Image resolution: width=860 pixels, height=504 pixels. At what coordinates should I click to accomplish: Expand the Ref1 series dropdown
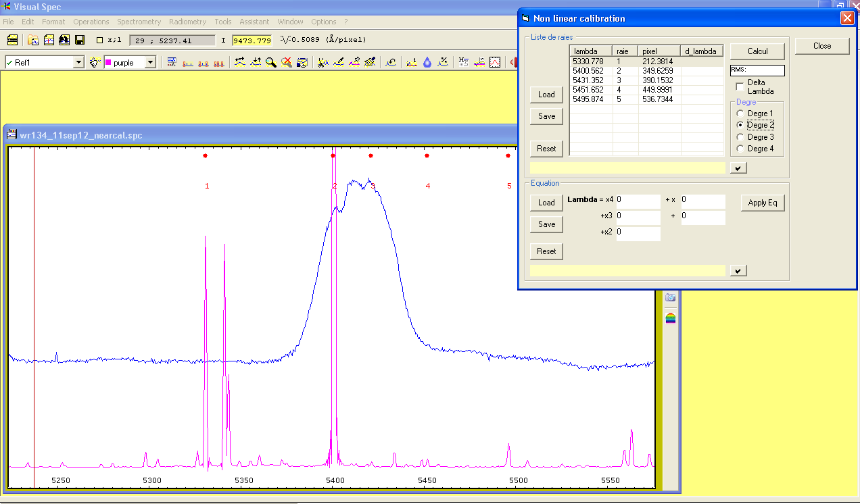click(78, 62)
